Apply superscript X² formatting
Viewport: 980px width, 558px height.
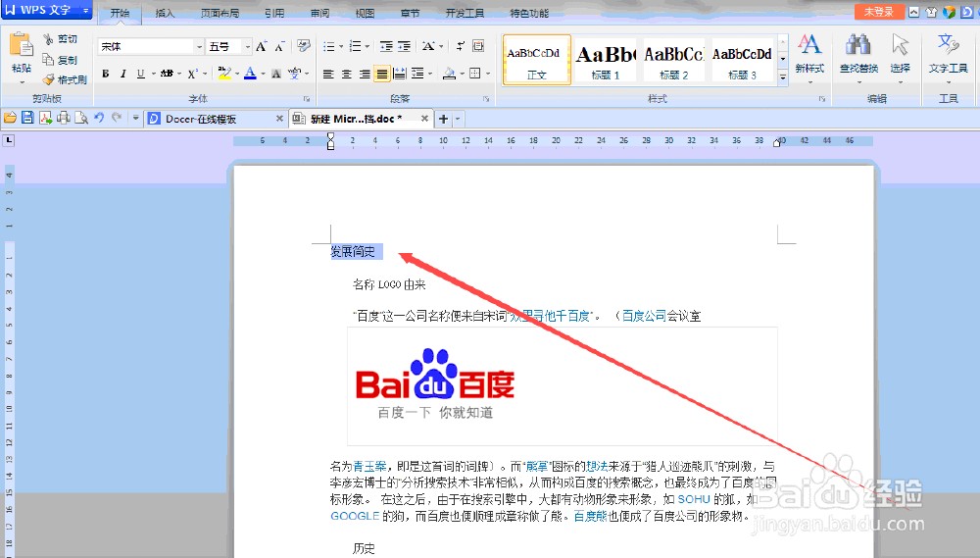tap(192, 74)
